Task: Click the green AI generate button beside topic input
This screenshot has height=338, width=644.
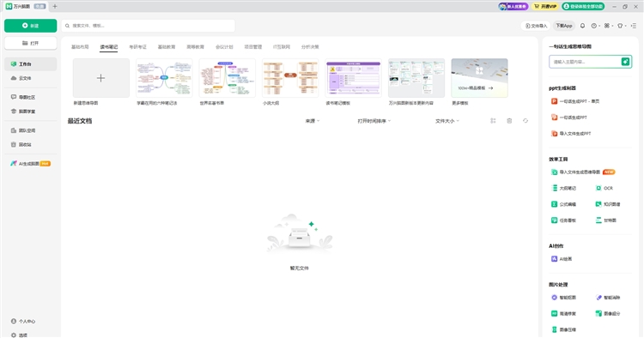Action: click(625, 62)
